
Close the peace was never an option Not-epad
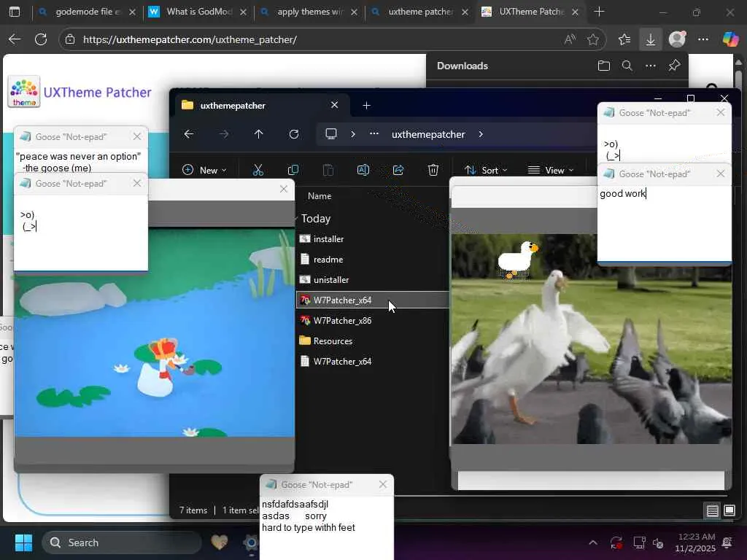click(137, 136)
